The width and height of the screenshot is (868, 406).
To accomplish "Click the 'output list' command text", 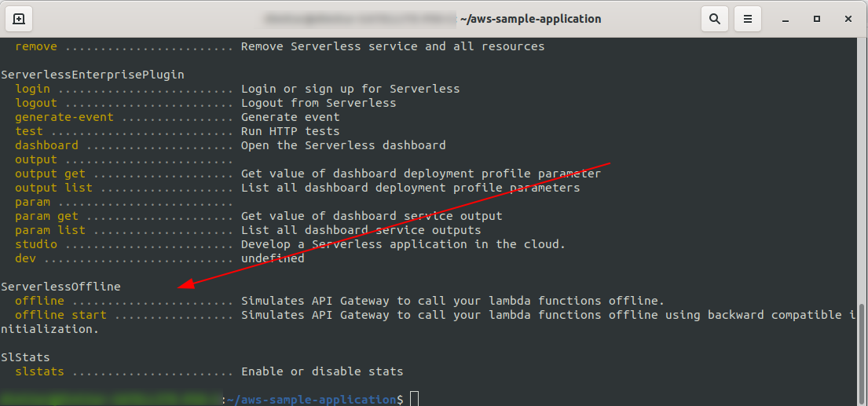I will pos(53,188).
